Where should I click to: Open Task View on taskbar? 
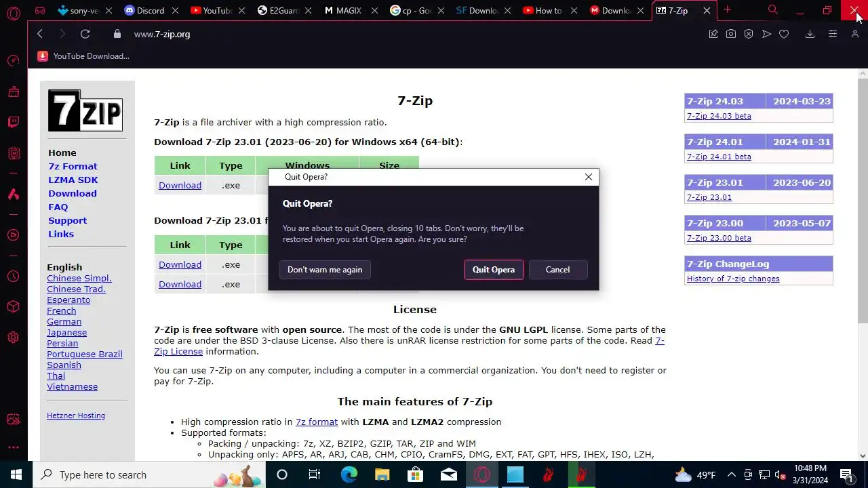tap(315, 474)
